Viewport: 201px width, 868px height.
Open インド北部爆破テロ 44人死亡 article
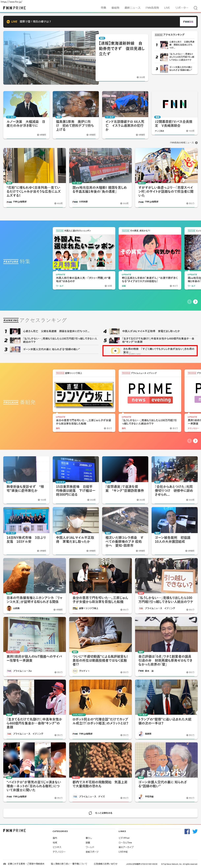pos(125,115)
